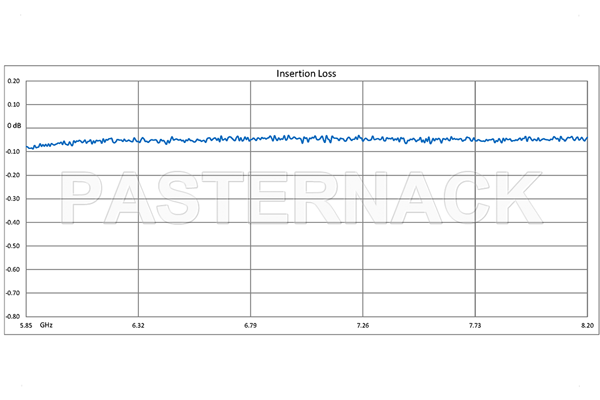Screen dimensions: 600x400
Task: Click the 6.32 frequency axis label
Action: click(x=138, y=326)
